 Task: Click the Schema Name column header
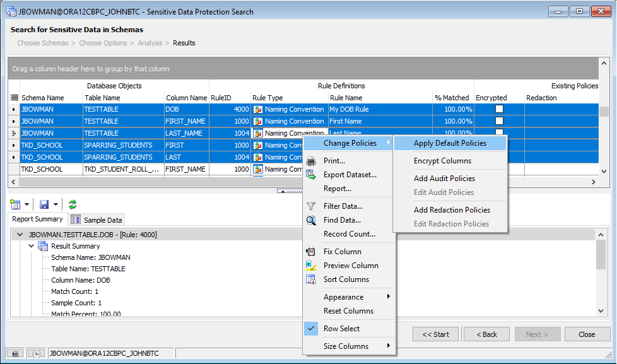coord(51,98)
